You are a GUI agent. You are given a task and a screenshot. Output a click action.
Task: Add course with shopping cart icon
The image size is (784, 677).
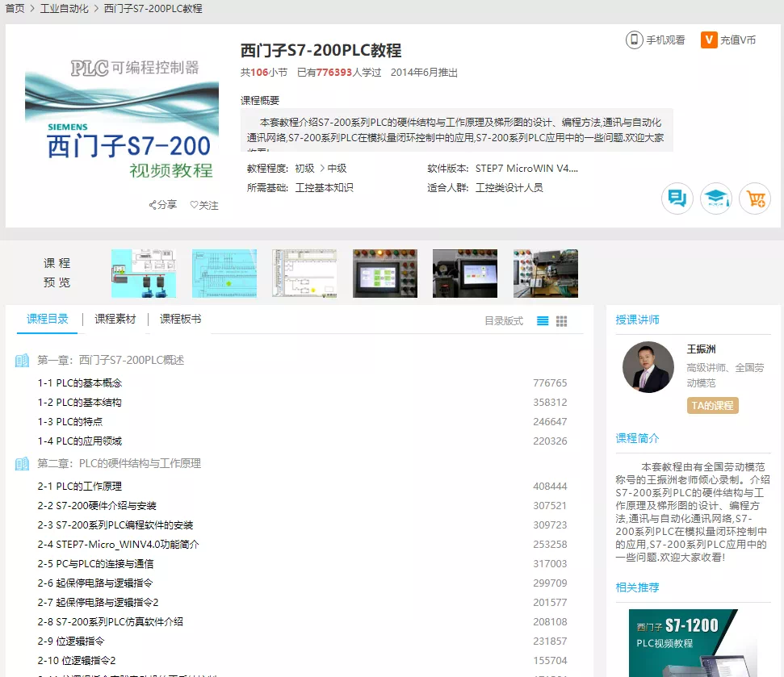755,199
